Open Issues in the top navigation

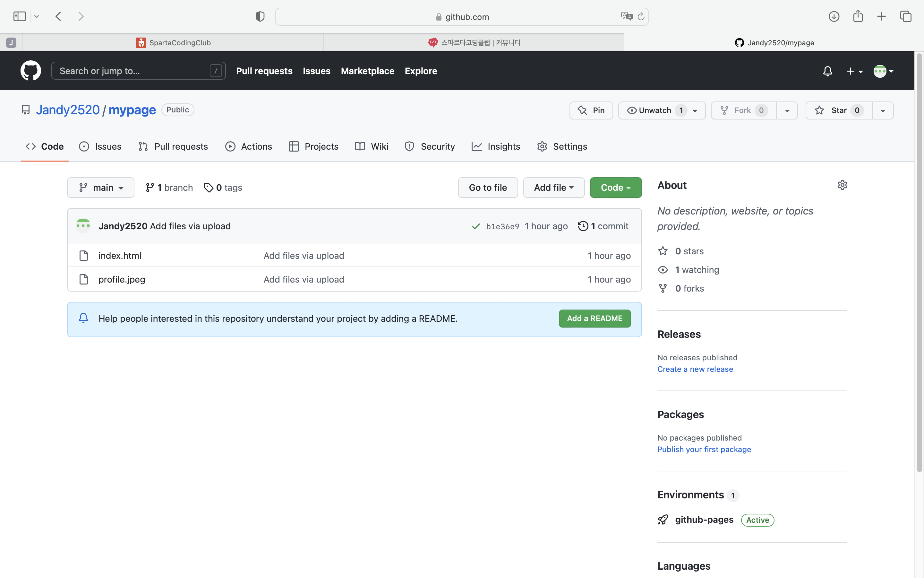click(317, 71)
